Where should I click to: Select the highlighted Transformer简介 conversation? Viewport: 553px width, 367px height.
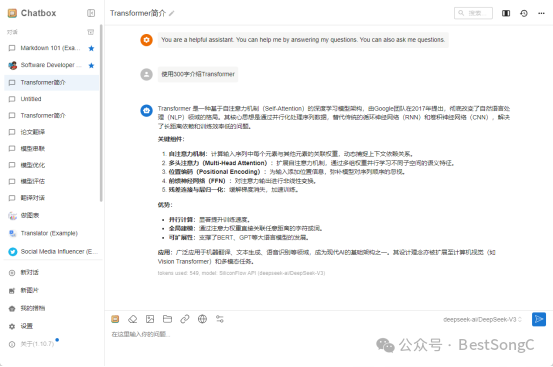click(x=51, y=82)
